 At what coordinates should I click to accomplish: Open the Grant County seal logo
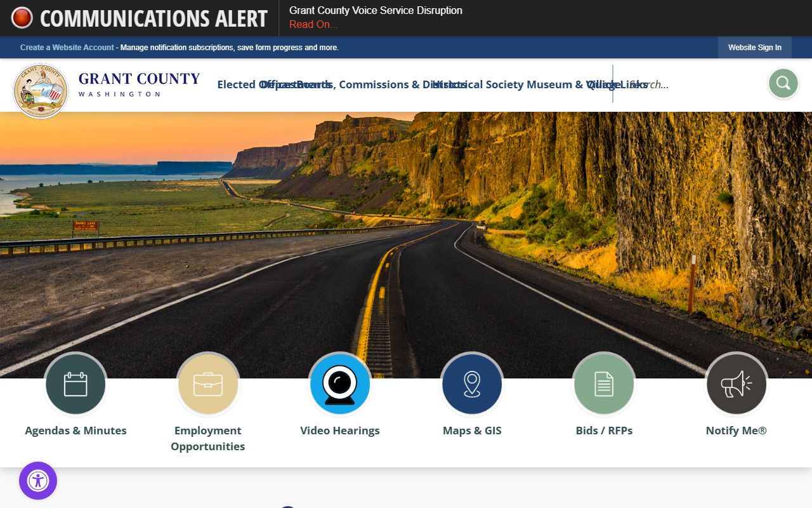[x=41, y=91]
